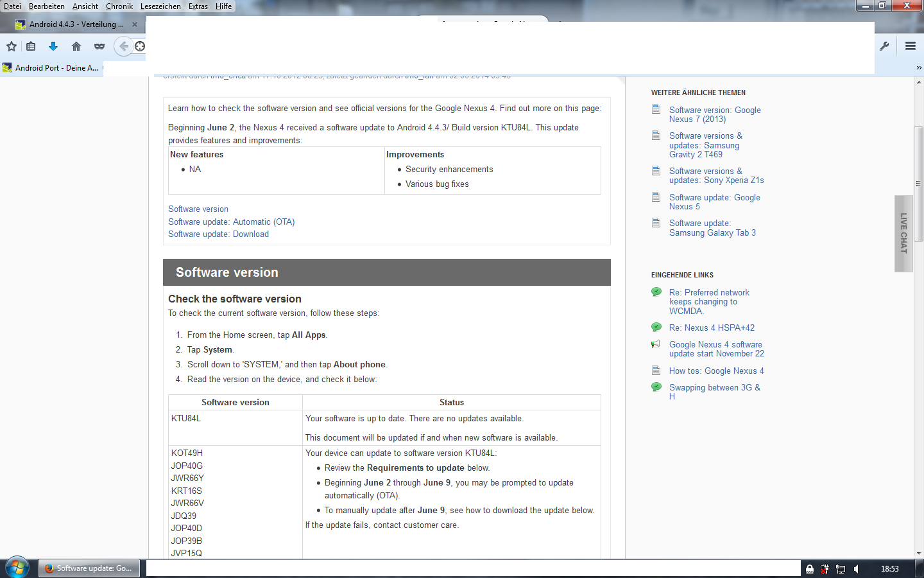Open the Windows Start menu
The width and height of the screenshot is (924, 578).
tap(17, 568)
